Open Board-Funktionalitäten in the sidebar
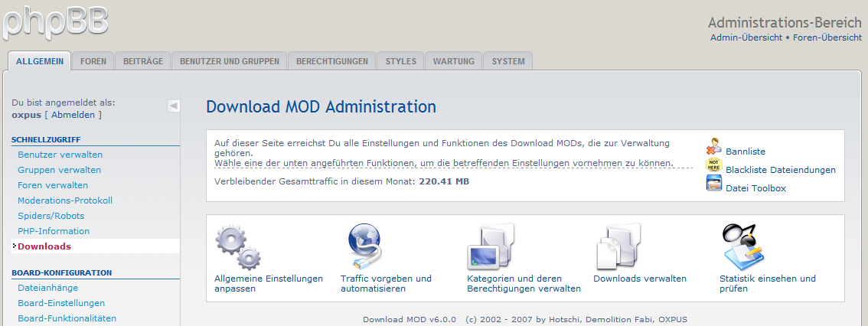This screenshot has height=326, width=868. pyautogui.click(x=67, y=318)
